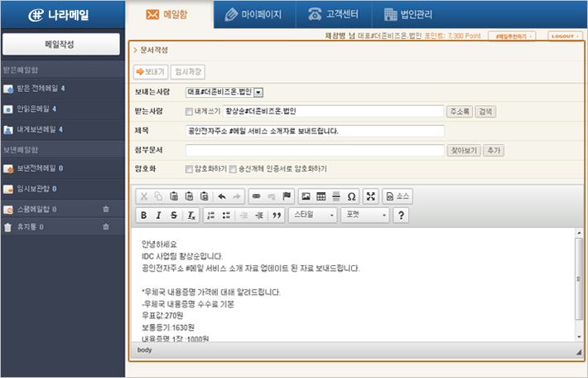The height and width of the screenshot is (378, 588).
Task: Click the Unlink icon
Action: point(272,196)
